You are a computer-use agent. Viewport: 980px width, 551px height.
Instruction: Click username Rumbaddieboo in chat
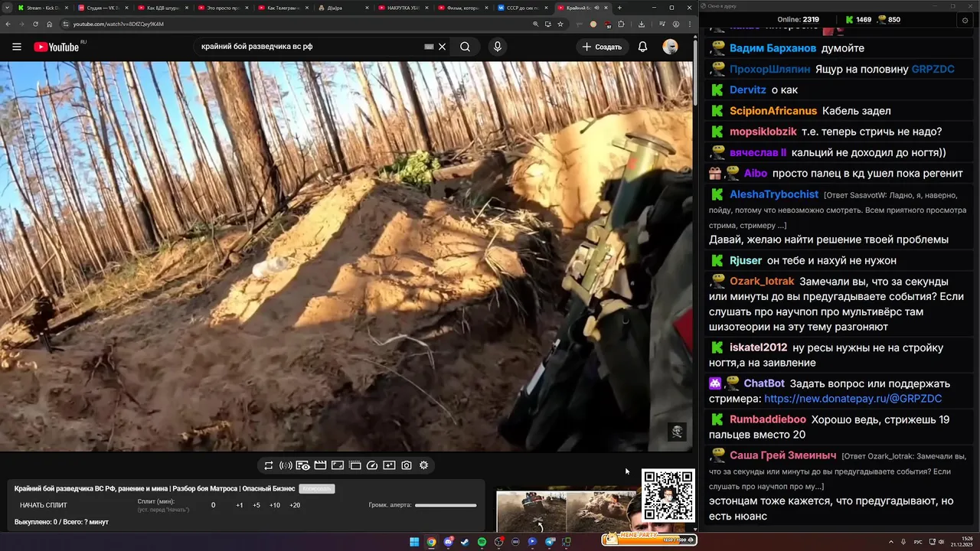(768, 419)
